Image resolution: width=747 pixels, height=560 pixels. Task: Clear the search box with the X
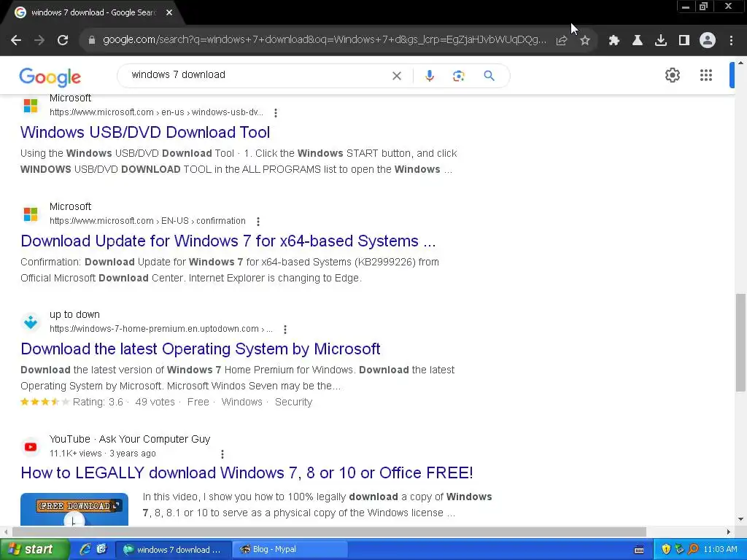pyautogui.click(x=396, y=76)
